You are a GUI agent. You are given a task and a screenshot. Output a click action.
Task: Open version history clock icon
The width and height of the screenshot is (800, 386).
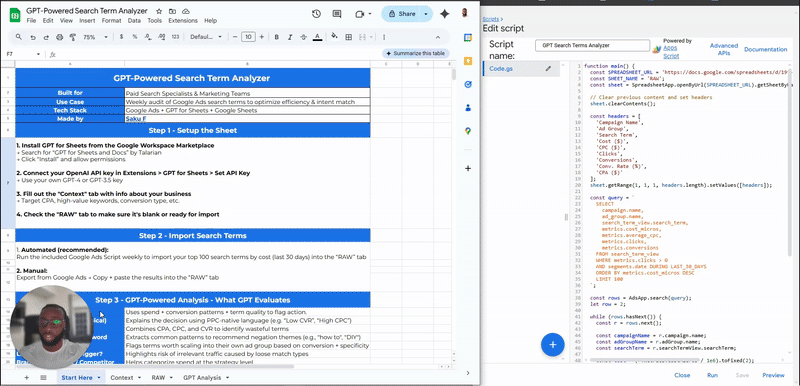click(x=316, y=14)
